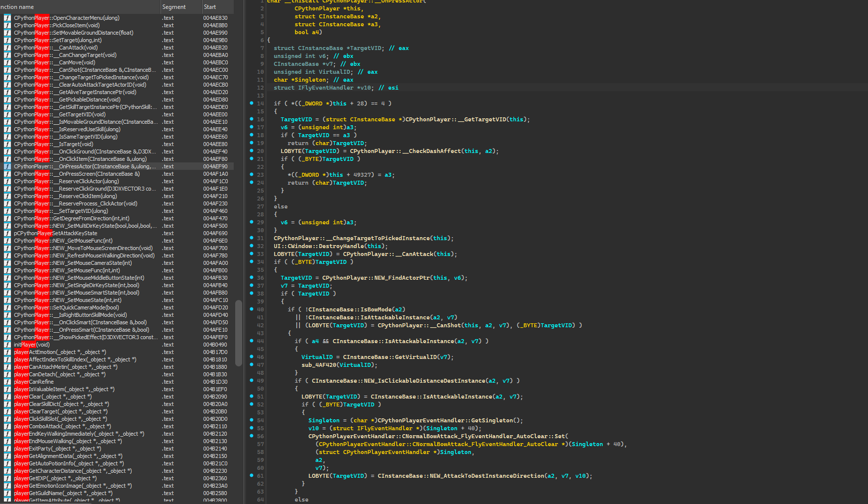The height and width of the screenshot is (504, 868).
Task: Click the function icon beside initPlayer(void)
Action: coord(7,345)
